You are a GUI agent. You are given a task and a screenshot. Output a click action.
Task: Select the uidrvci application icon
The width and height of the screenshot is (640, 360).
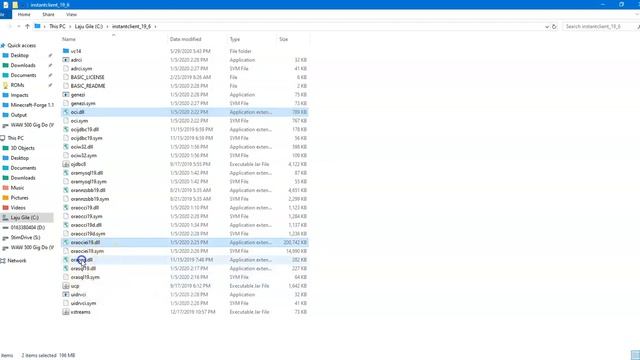click(x=66, y=294)
